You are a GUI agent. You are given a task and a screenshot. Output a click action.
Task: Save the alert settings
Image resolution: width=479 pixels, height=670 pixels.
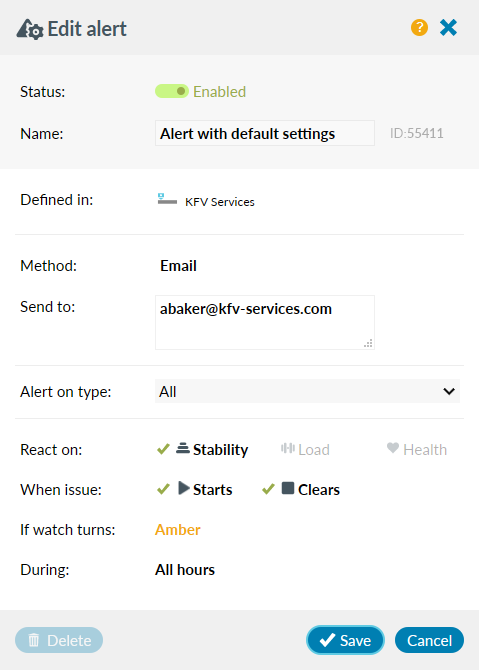pos(345,640)
